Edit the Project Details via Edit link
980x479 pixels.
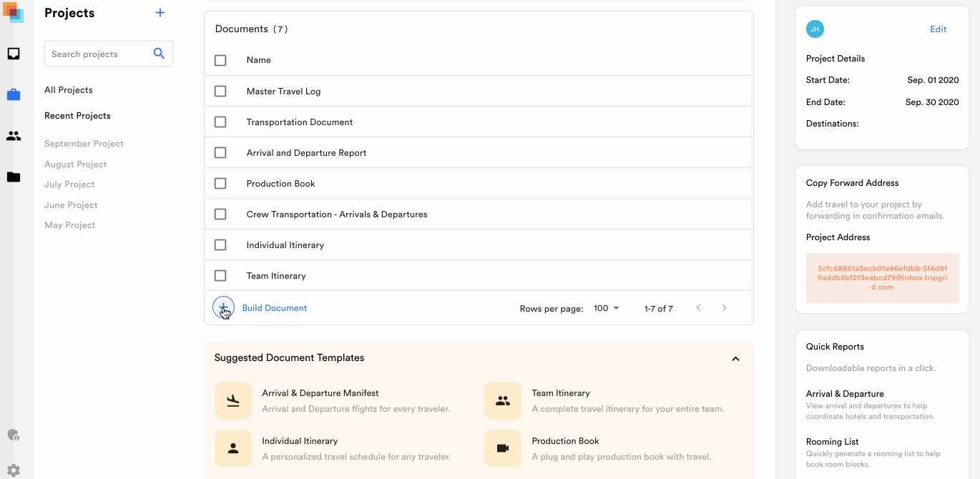tap(938, 29)
